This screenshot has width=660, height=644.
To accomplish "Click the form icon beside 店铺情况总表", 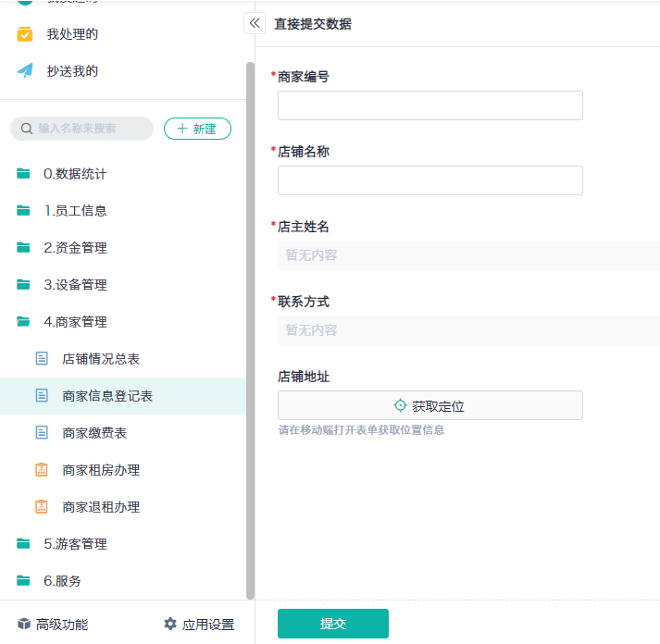I will pos(42,358).
